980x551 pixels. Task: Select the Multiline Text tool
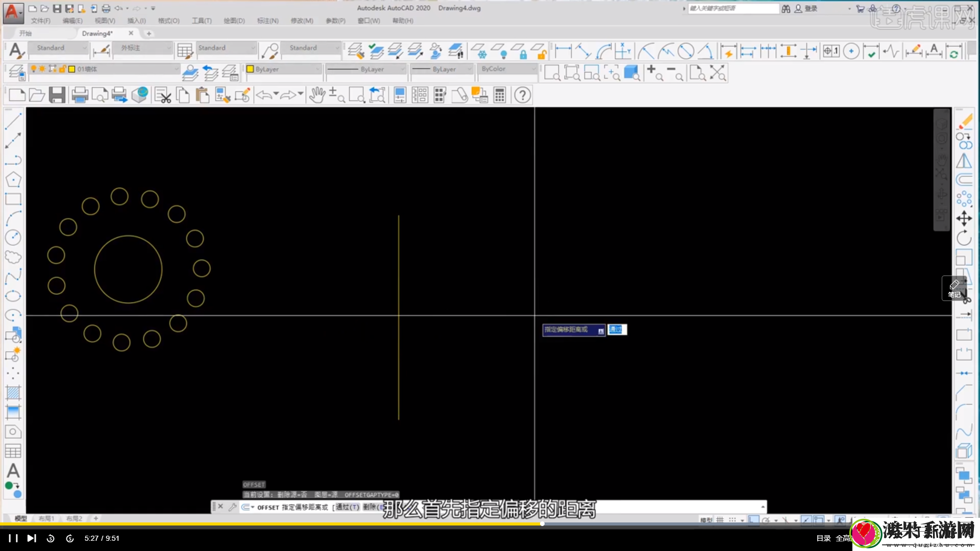coord(13,470)
